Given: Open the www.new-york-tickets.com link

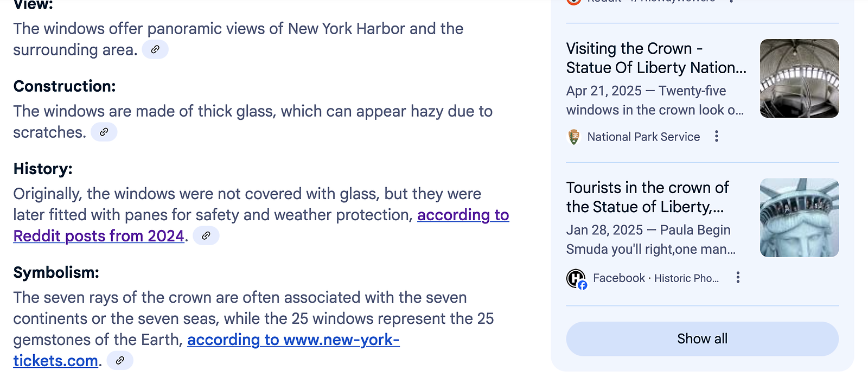Looking at the screenshot, I should tap(293, 340).
